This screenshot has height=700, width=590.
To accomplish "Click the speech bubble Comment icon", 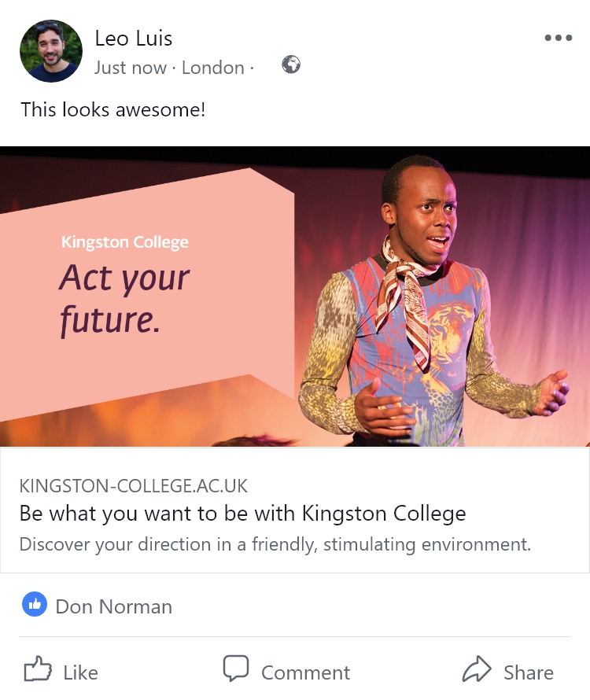I will click(236, 670).
